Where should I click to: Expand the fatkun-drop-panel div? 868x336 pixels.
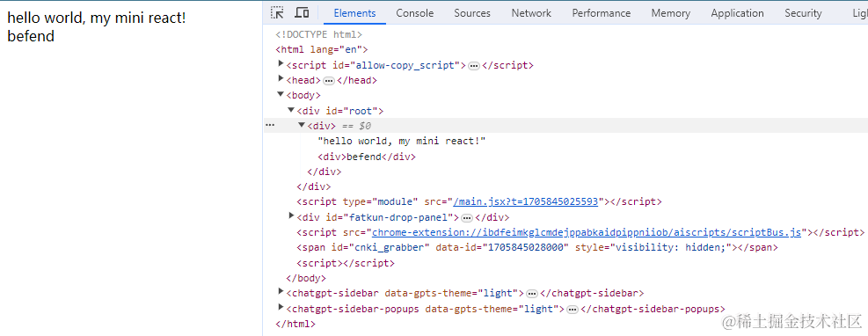(291, 215)
